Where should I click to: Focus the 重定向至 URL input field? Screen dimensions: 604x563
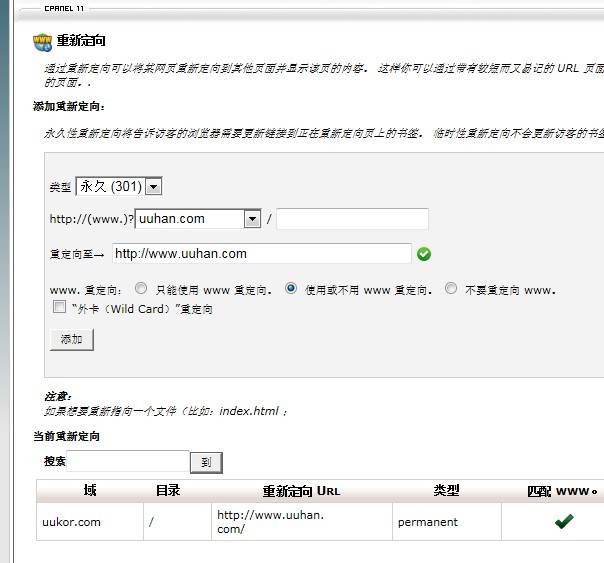262,253
